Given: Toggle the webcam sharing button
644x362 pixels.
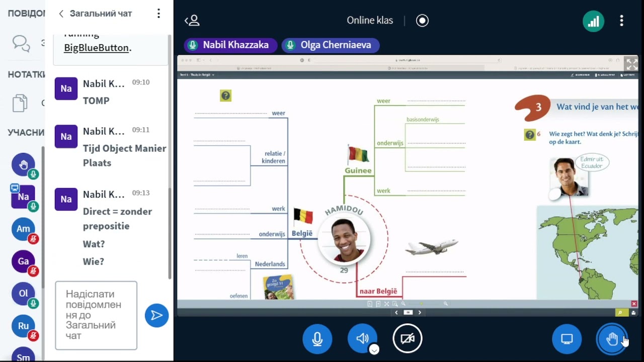Looking at the screenshot, I should click(x=408, y=339).
